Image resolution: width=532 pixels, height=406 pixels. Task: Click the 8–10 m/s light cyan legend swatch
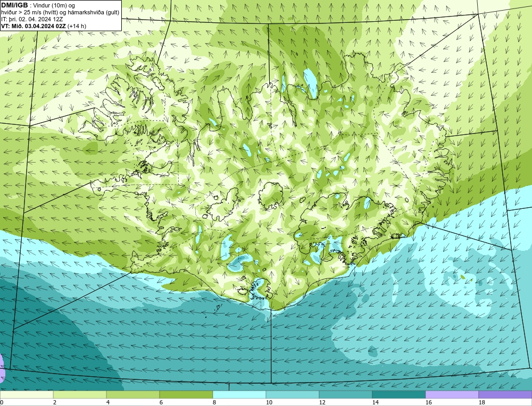point(239,395)
